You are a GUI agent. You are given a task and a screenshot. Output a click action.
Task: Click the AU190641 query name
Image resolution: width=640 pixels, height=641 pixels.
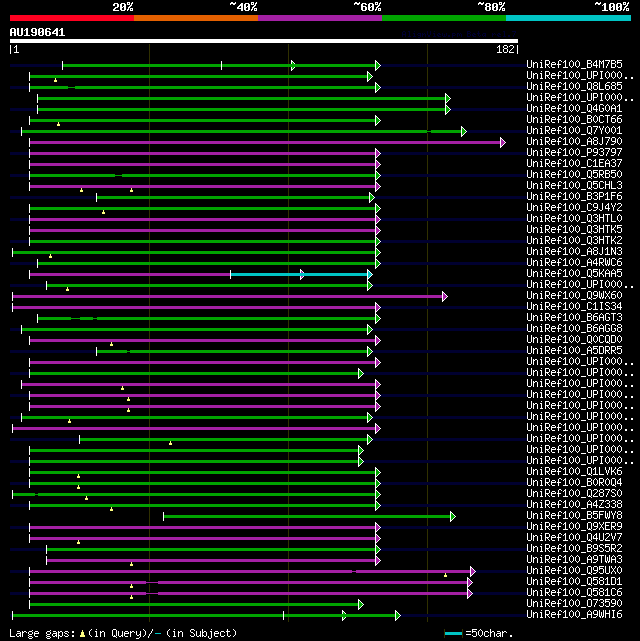click(37, 32)
